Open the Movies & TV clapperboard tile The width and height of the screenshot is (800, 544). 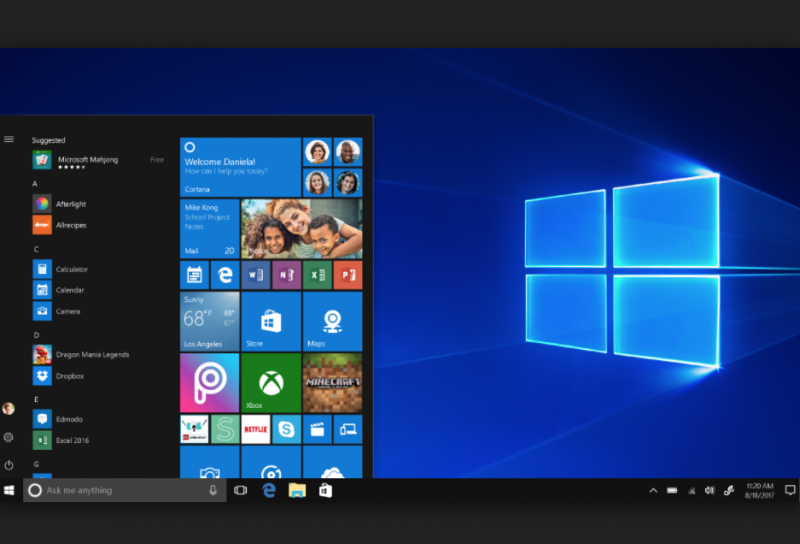coord(317,429)
